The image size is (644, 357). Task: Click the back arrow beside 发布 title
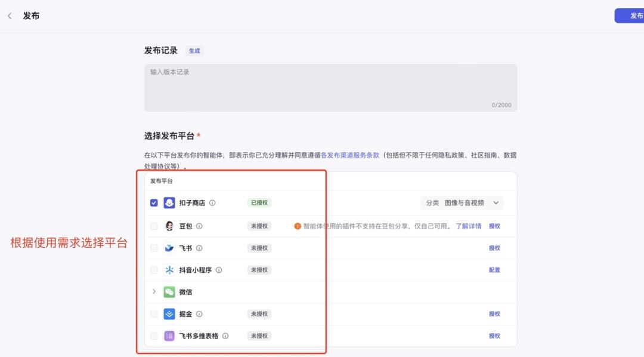(x=10, y=16)
